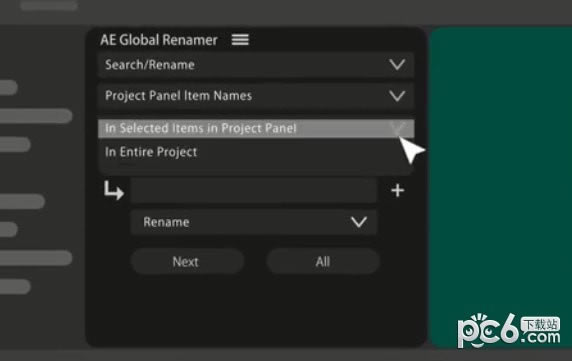Click the Next button
Screen dimensions: 572x361
187,261
